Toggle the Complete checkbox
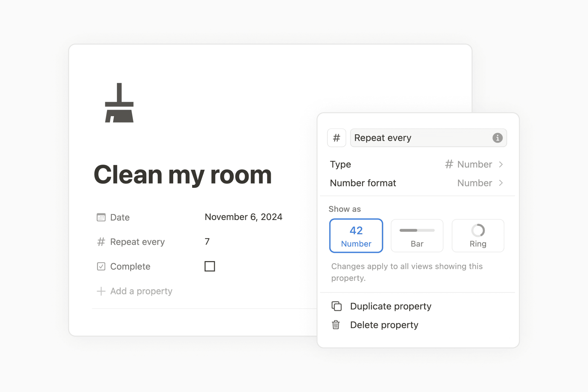The height and width of the screenshot is (392, 588). [209, 266]
